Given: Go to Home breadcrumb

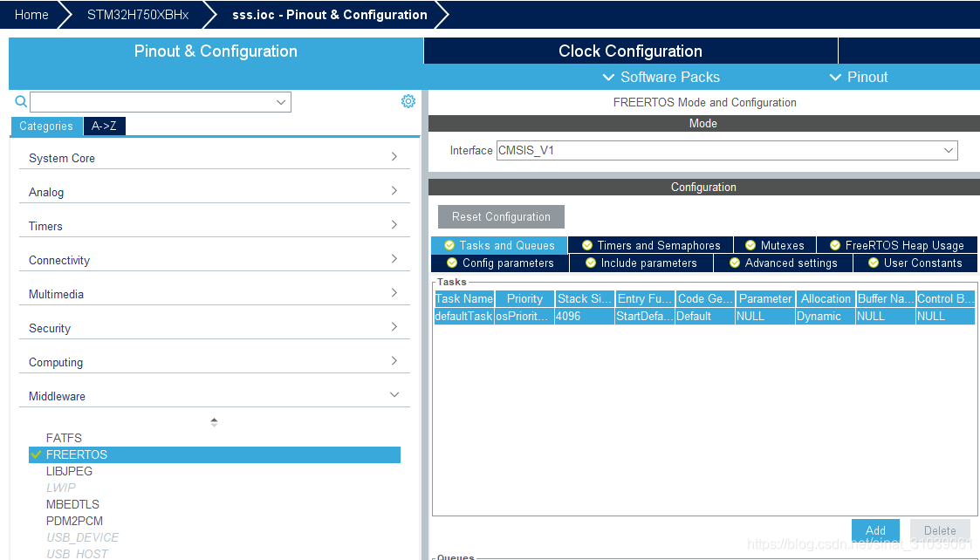Looking at the screenshot, I should 31,14.
